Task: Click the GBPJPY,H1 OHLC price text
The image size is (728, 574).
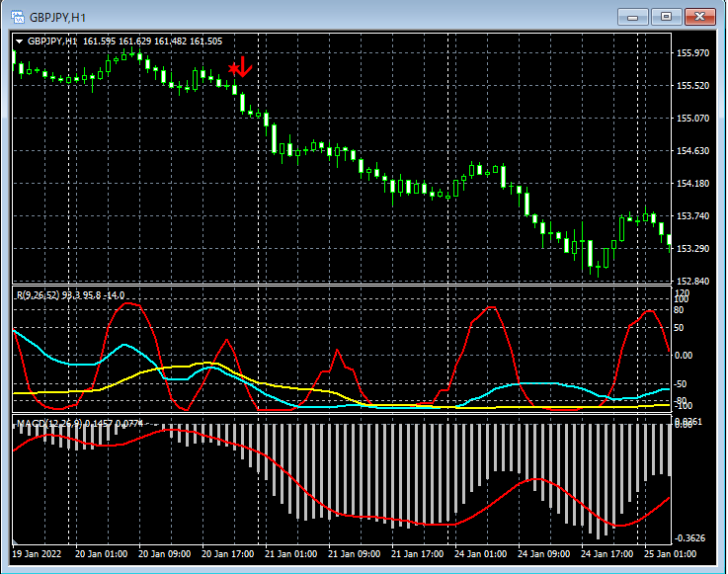Action: [152, 41]
